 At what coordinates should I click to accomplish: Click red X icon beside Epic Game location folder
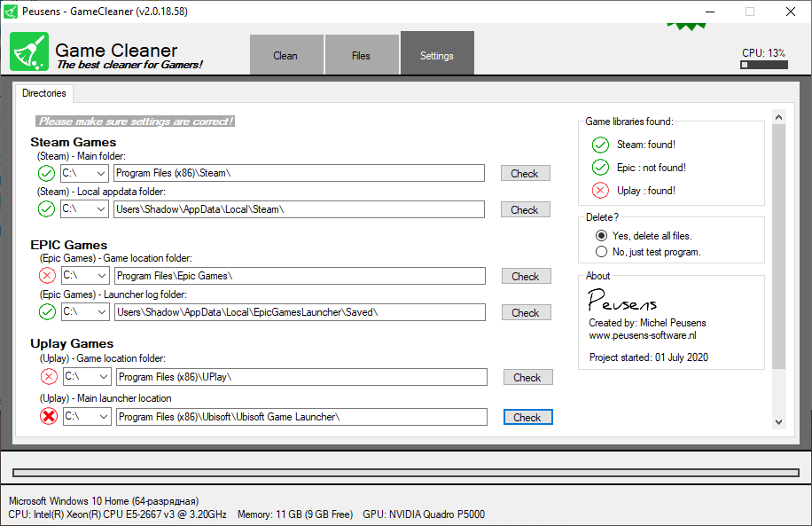[x=47, y=276]
